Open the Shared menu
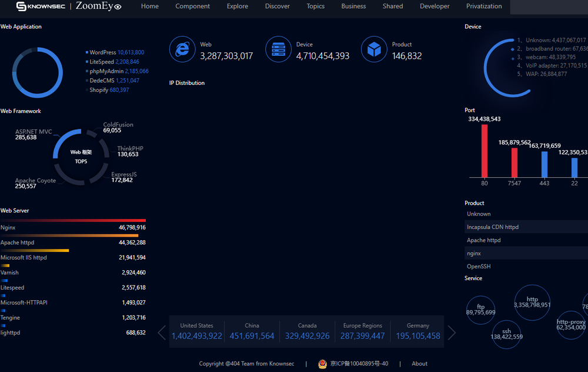588x372 pixels. point(393,6)
